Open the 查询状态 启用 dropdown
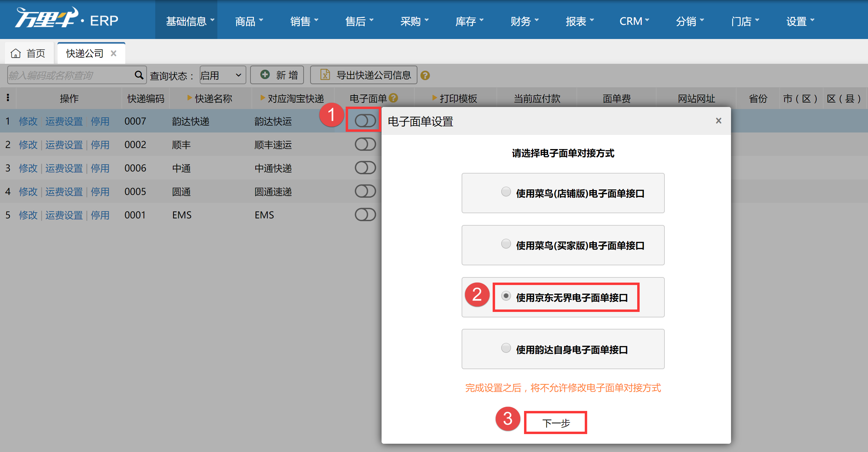This screenshot has height=452, width=868. (x=223, y=75)
